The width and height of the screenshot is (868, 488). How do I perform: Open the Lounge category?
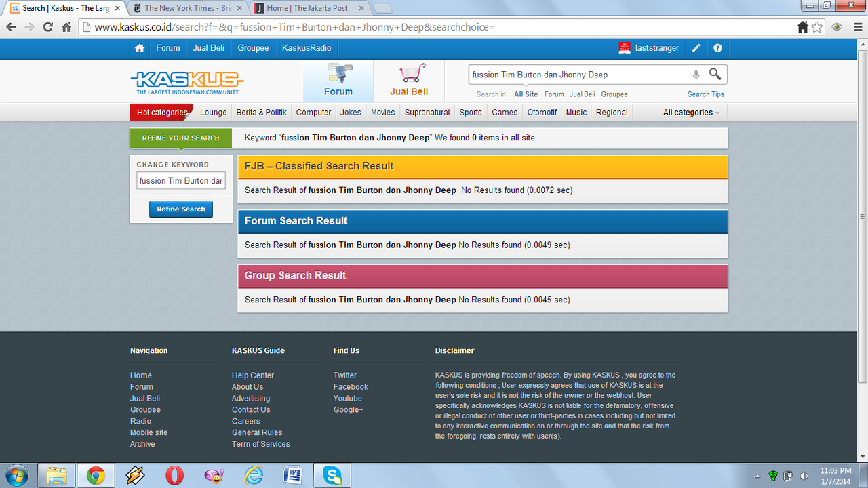(214, 113)
